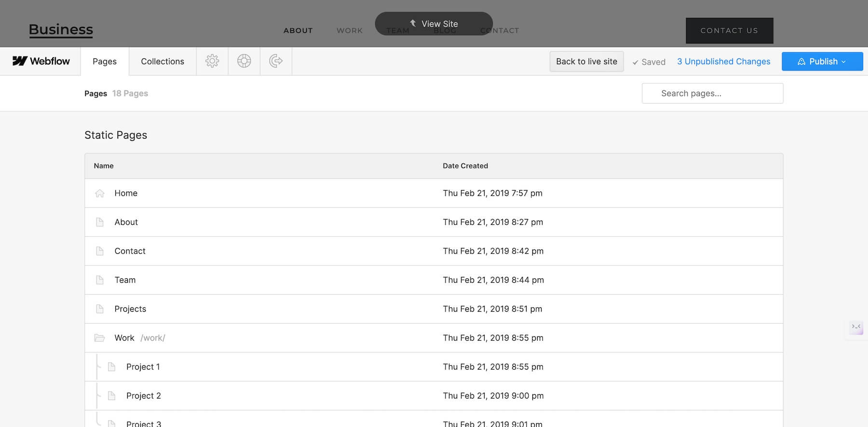
Task: Click Back to live site button
Action: pyautogui.click(x=586, y=62)
